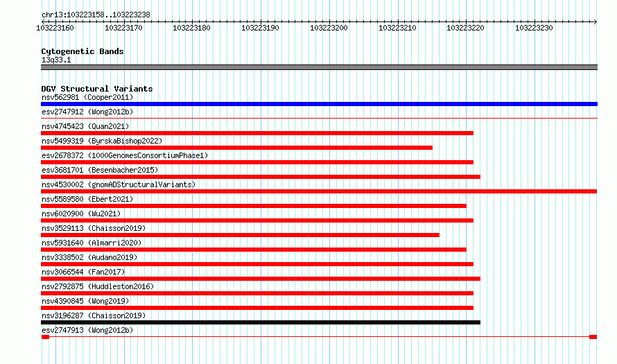Click the nsv562981 (Cooper2011) variant label
617x364 pixels.
[x=87, y=97]
